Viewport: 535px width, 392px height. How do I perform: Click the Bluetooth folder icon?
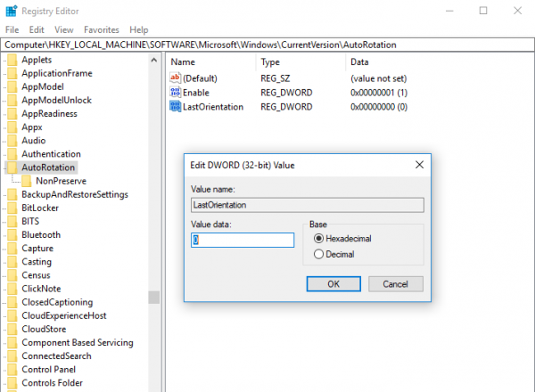[x=12, y=235]
